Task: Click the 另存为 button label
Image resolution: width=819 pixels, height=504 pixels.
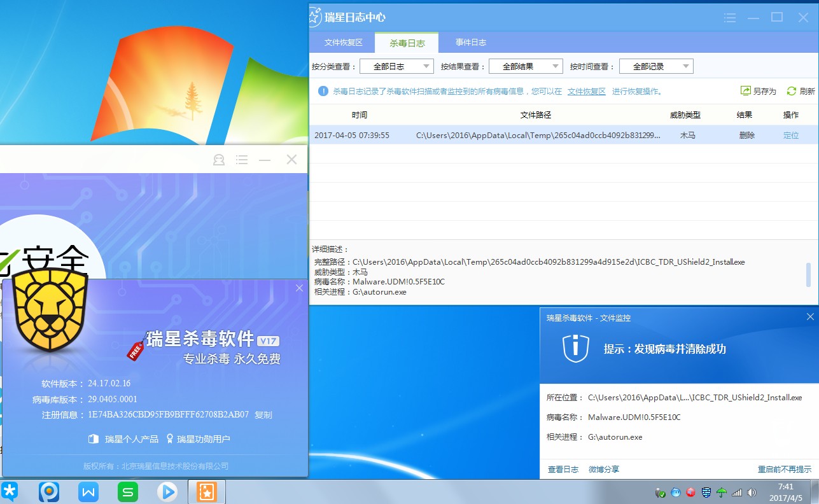Action: tap(765, 92)
